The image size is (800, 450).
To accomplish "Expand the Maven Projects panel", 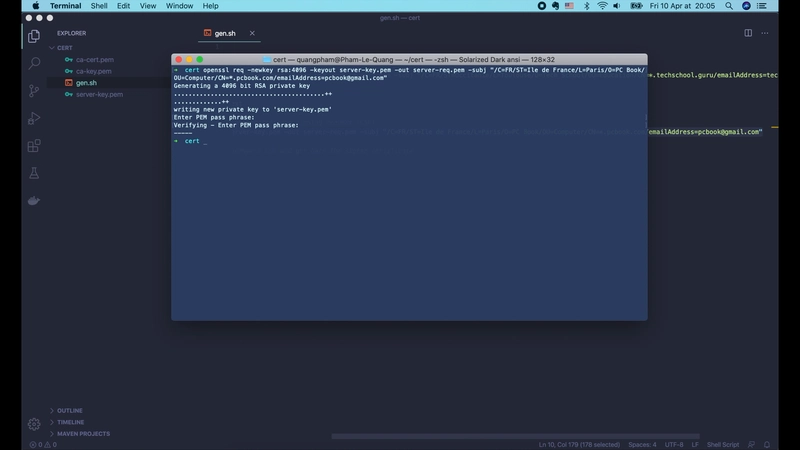I will coord(82,433).
